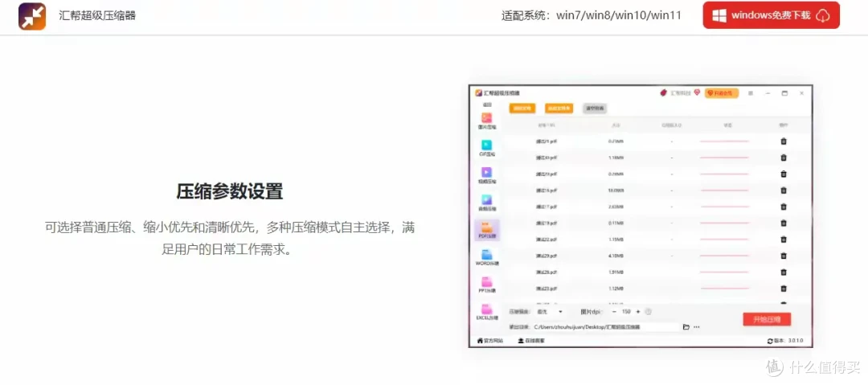The height and width of the screenshot is (385, 868).
Task: Select the 测试26.pdf file name
Action: click(547, 272)
